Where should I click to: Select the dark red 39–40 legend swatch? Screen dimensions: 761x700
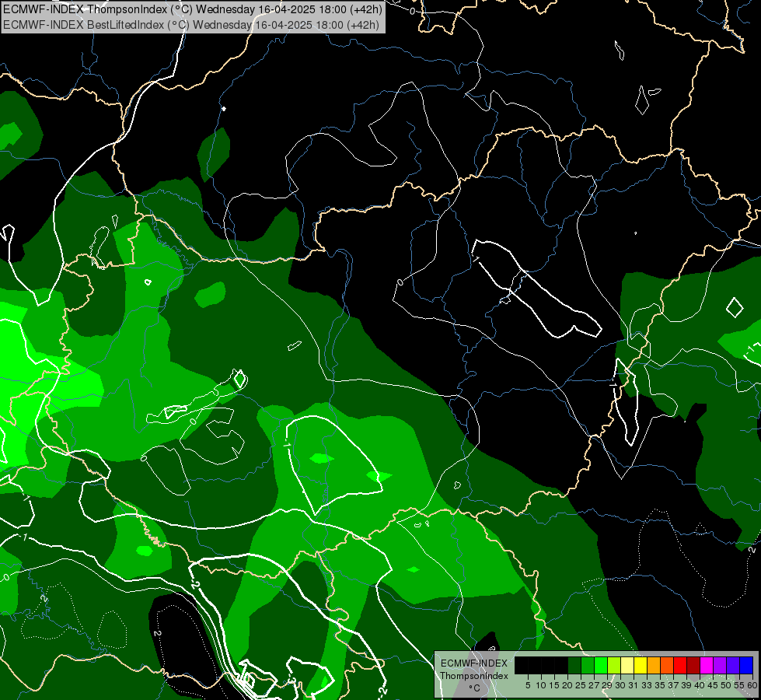693,665
